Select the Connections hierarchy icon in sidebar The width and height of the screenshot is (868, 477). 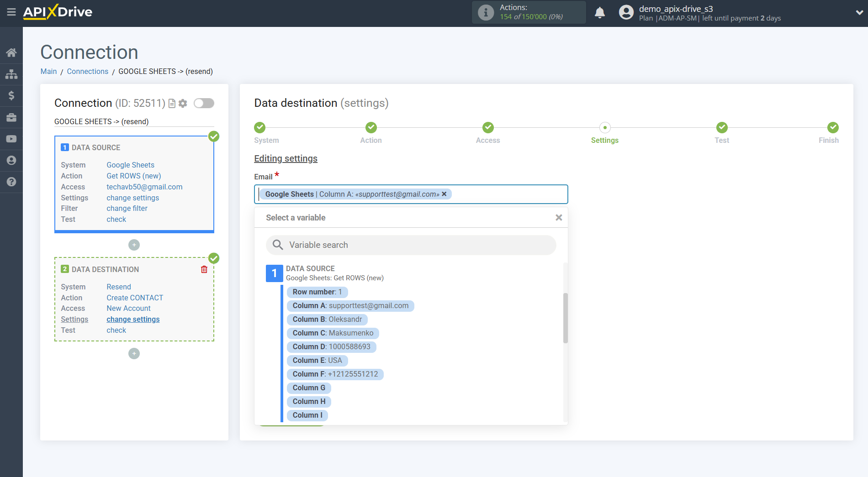11,73
